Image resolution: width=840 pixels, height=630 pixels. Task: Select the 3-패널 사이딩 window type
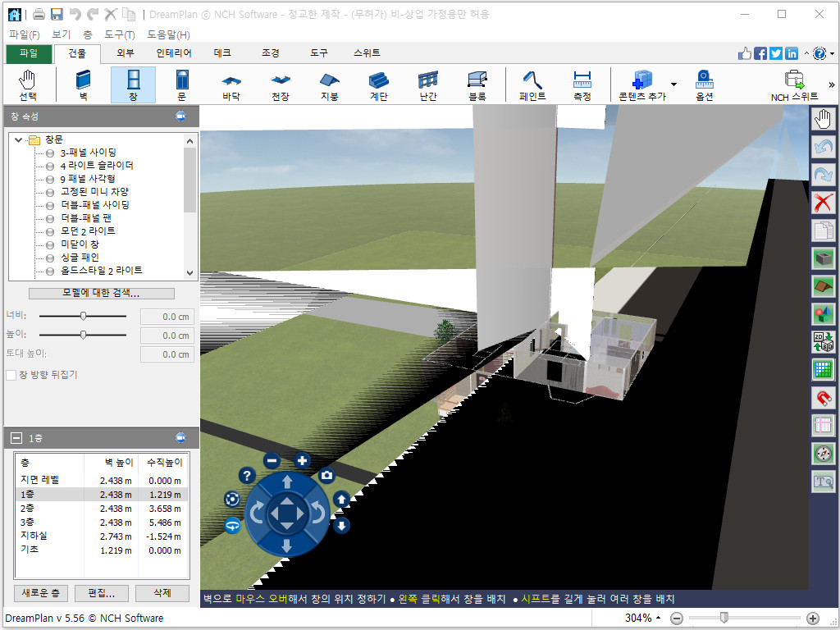pyautogui.click(x=88, y=153)
